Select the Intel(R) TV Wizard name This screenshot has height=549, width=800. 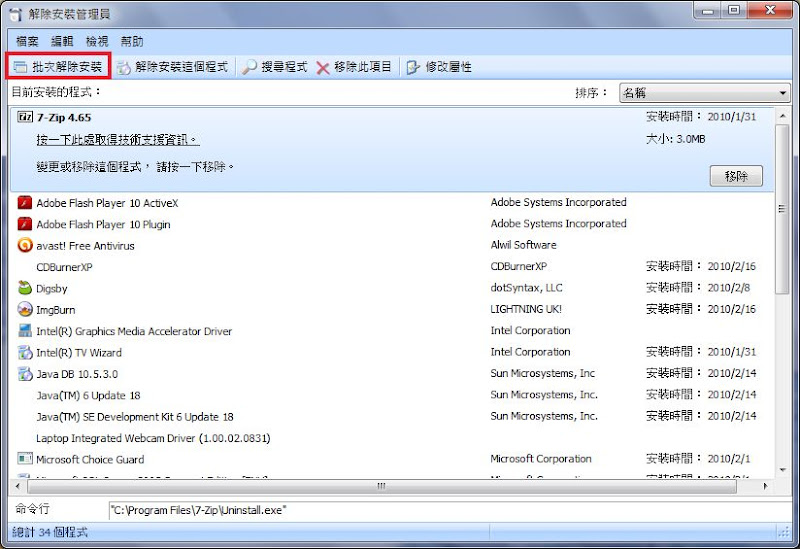coord(79,353)
